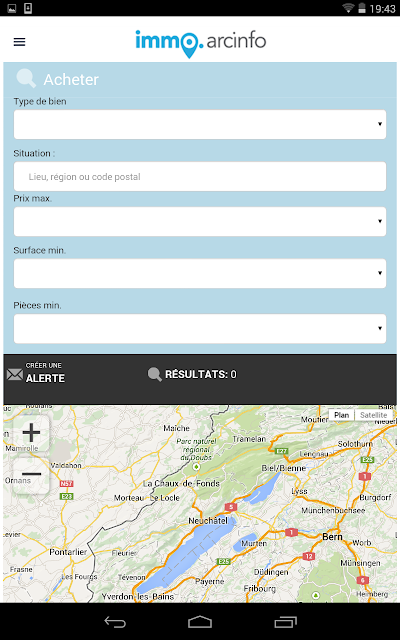This screenshot has height=640, width=400.
Task: Tap the Android back button
Action: (x=115, y=622)
